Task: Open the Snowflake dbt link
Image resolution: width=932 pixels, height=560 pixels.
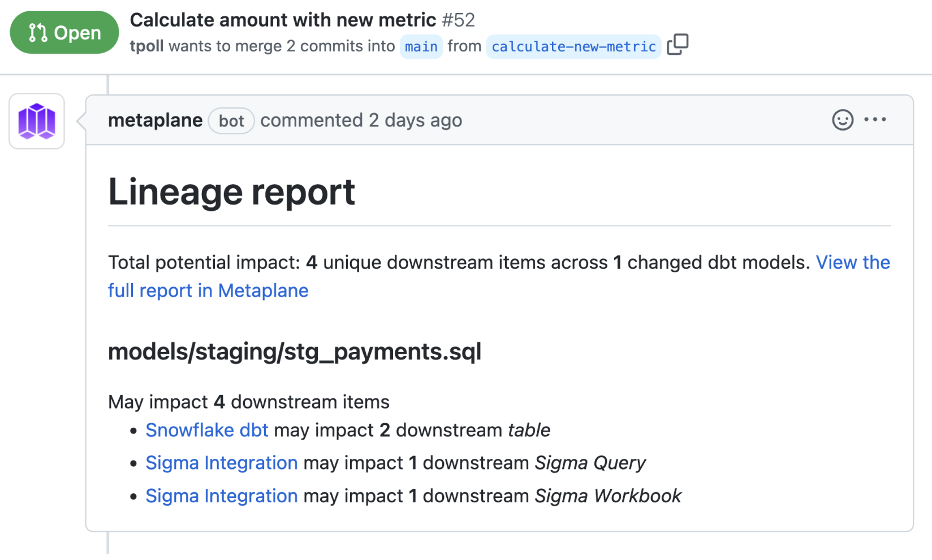Action: pyautogui.click(x=206, y=430)
